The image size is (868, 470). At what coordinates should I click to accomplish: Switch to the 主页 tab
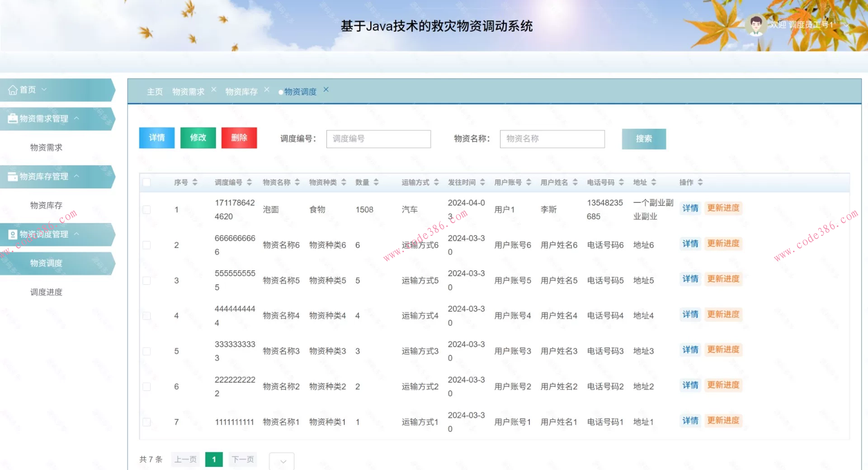tap(154, 91)
